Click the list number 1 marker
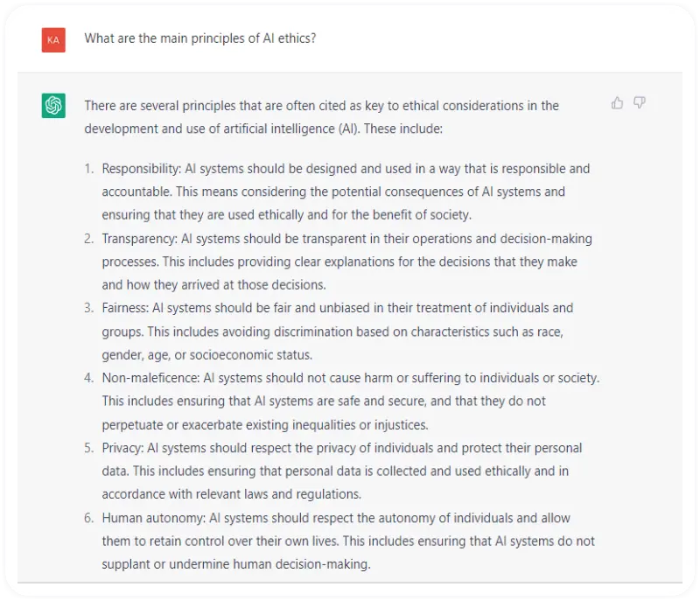Image resolution: width=700 pixels, height=601 pixels. (x=89, y=169)
